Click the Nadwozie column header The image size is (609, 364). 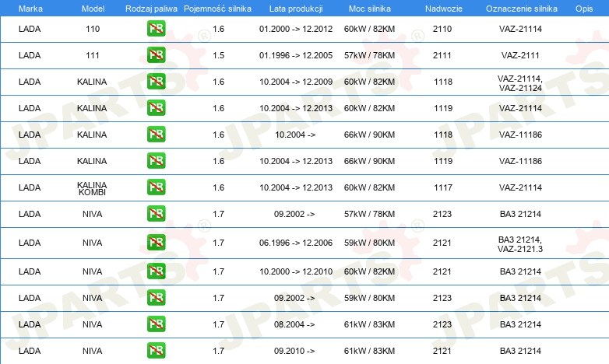pos(444,9)
